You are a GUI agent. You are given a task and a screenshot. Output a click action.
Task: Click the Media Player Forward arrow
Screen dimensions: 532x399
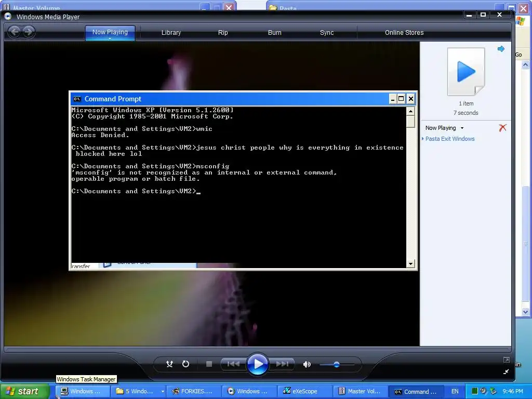(29, 32)
